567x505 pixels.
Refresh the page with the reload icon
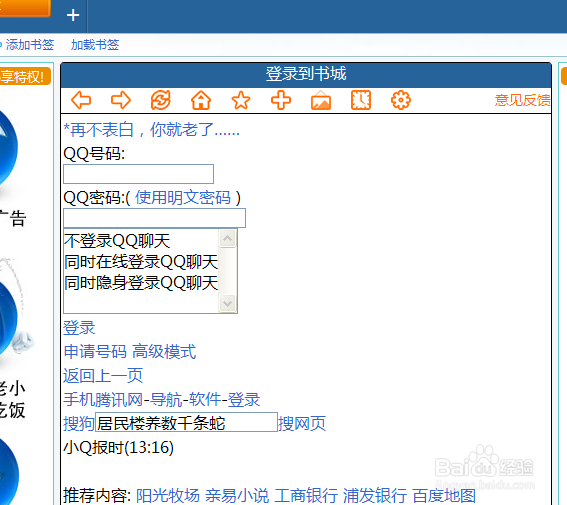[x=161, y=100]
